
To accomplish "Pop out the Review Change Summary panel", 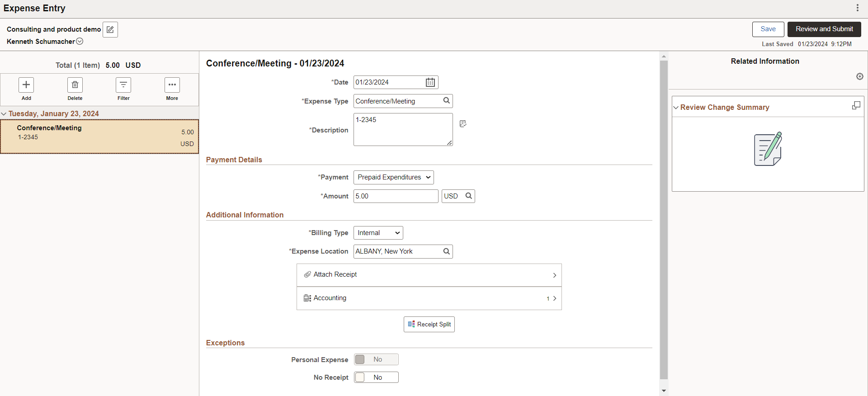I will [x=856, y=105].
